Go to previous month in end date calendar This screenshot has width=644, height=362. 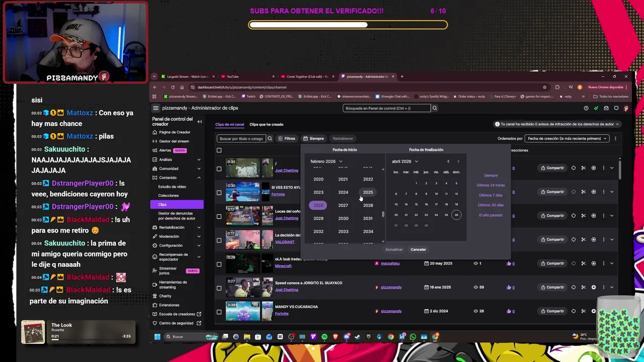[448, 161]
